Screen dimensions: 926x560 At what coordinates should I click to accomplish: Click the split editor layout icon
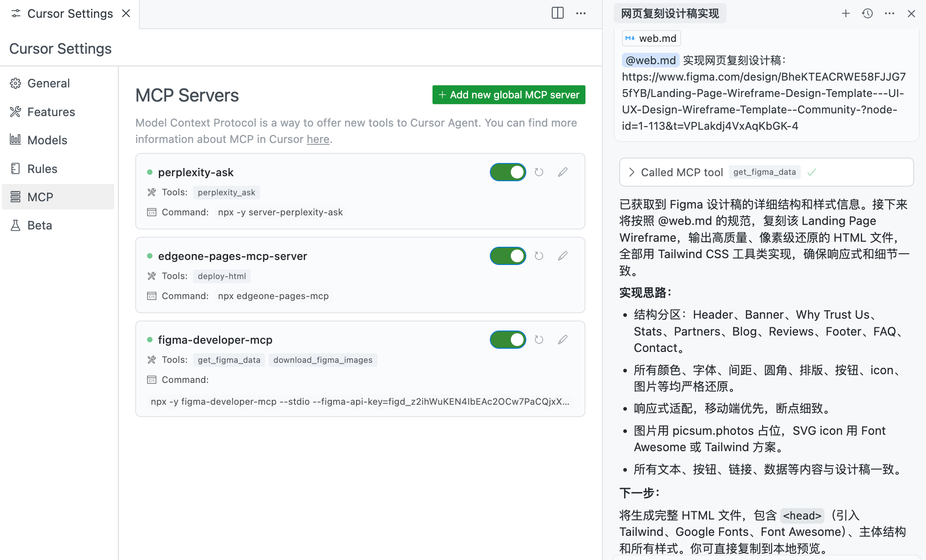point(557,13)
